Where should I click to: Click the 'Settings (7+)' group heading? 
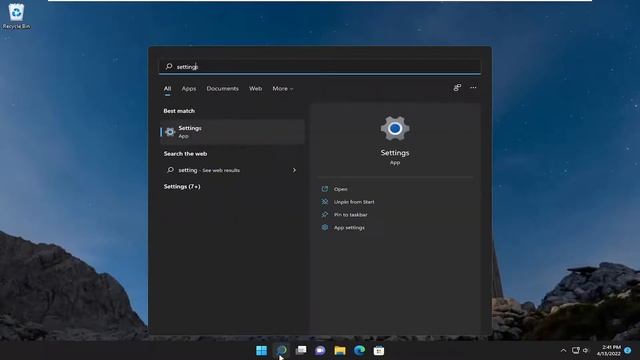point(182,187)
